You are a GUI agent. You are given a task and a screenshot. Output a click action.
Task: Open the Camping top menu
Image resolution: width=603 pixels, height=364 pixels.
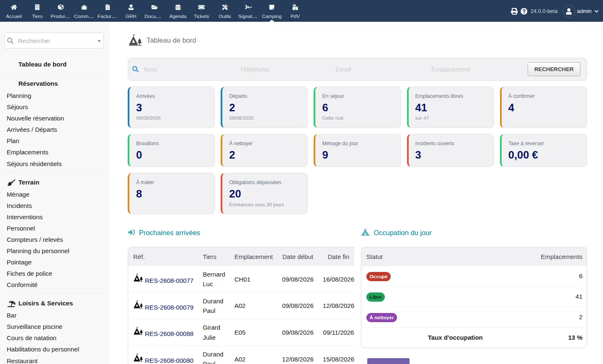pos(272,11)
